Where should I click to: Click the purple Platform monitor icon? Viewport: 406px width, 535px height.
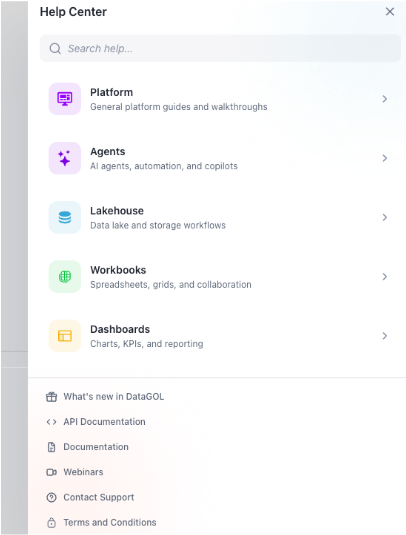pos(65,99)
